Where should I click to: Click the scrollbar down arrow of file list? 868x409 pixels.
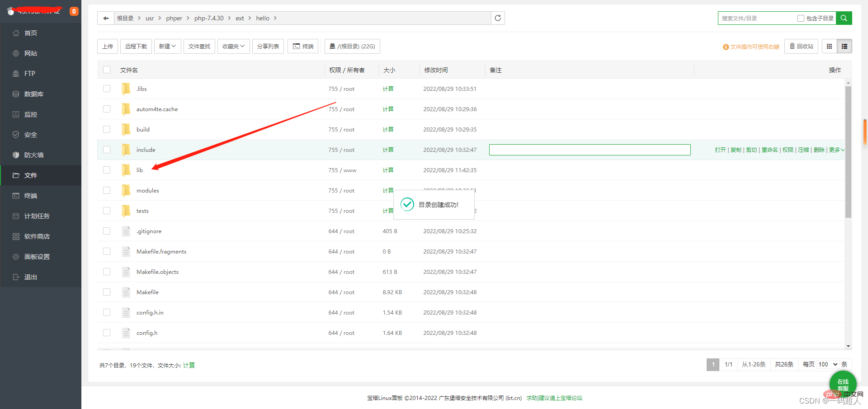[848, 346]
